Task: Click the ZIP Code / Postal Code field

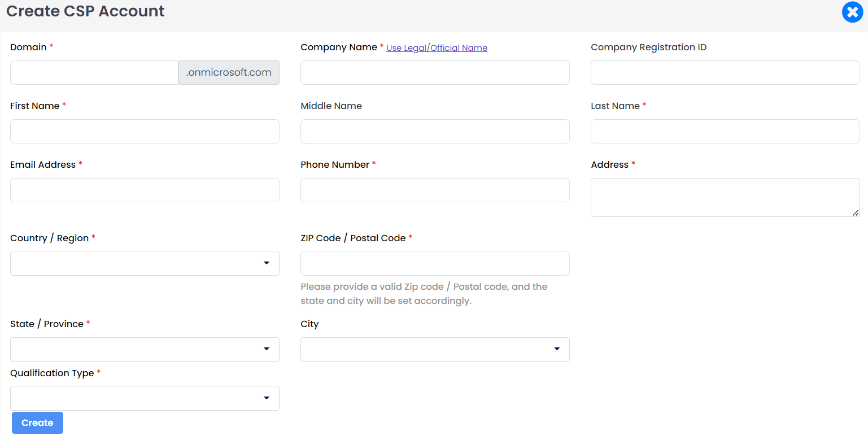Action: click(x=435, y=263)
